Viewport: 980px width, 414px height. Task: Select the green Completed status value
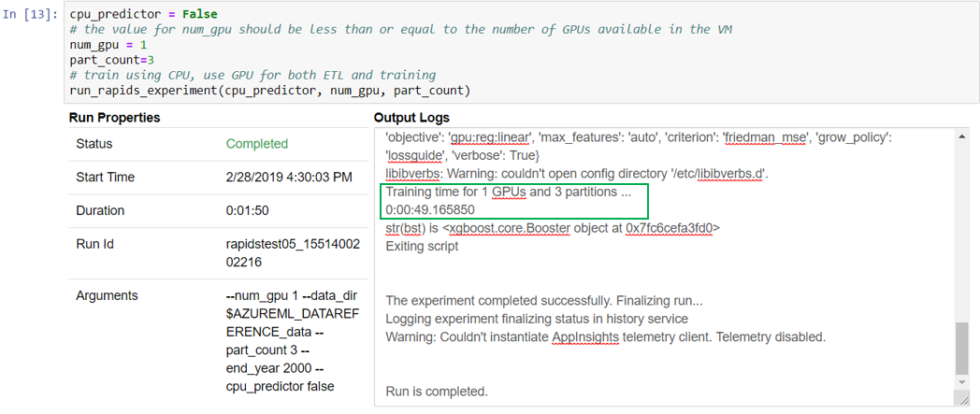pos(257,144)
